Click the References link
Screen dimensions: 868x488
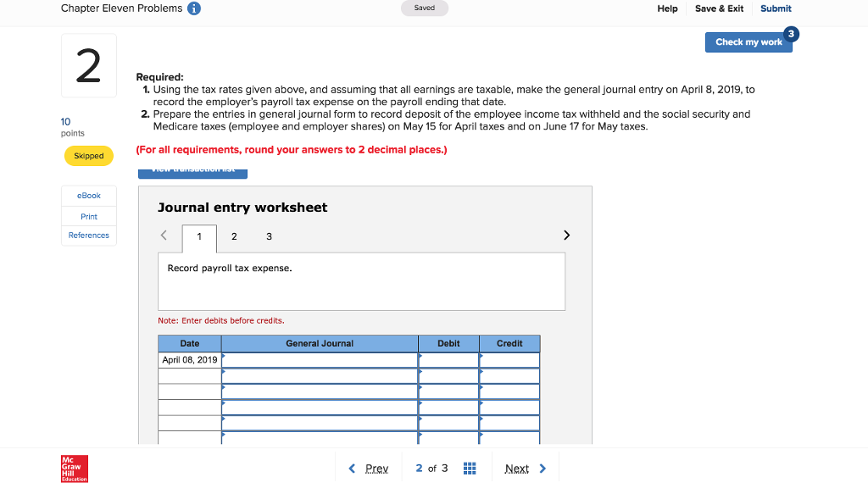(x=88, y=235)
